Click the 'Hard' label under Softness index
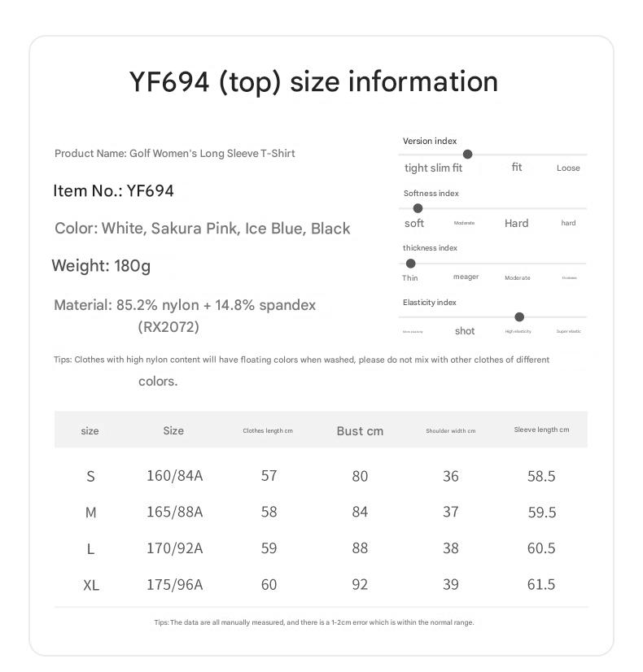The width and height of the screenshot is (643, 672). [x=516, y=223]
